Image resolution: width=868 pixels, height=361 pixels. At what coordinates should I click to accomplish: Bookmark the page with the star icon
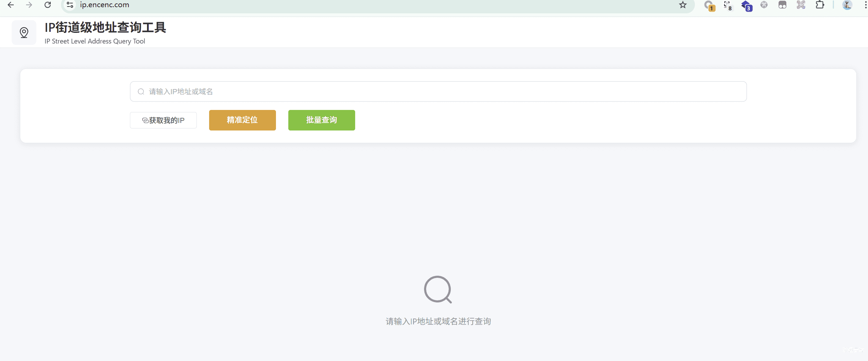[682, 5]
